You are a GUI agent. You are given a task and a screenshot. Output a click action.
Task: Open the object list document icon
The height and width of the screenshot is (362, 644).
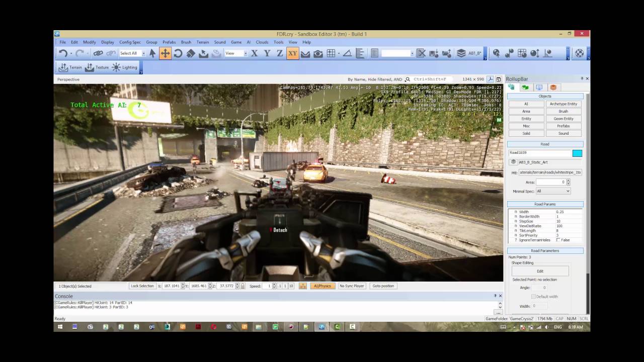coord(374,53)
